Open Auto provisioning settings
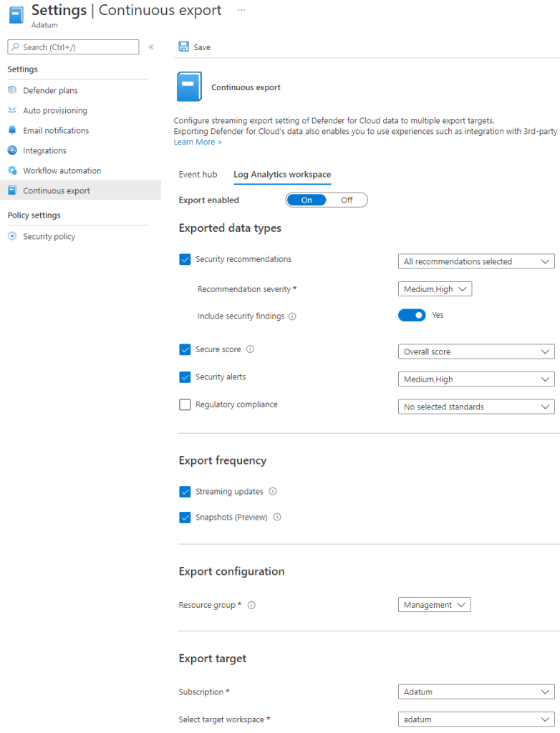 tap(54, 111)
